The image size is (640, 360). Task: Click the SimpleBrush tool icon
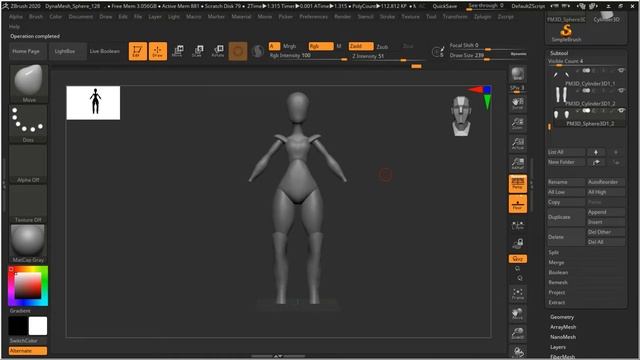pos(566,32)
